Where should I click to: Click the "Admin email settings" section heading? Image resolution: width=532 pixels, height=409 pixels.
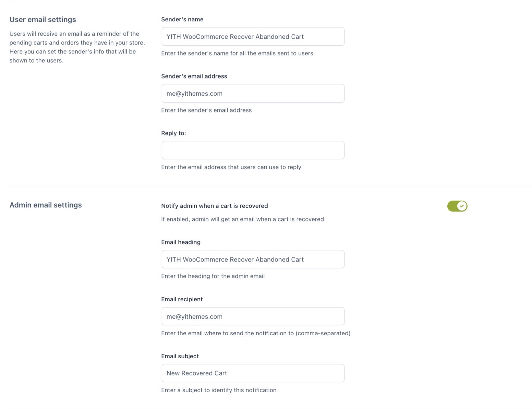pyautogui.click(x=46, y=205)
